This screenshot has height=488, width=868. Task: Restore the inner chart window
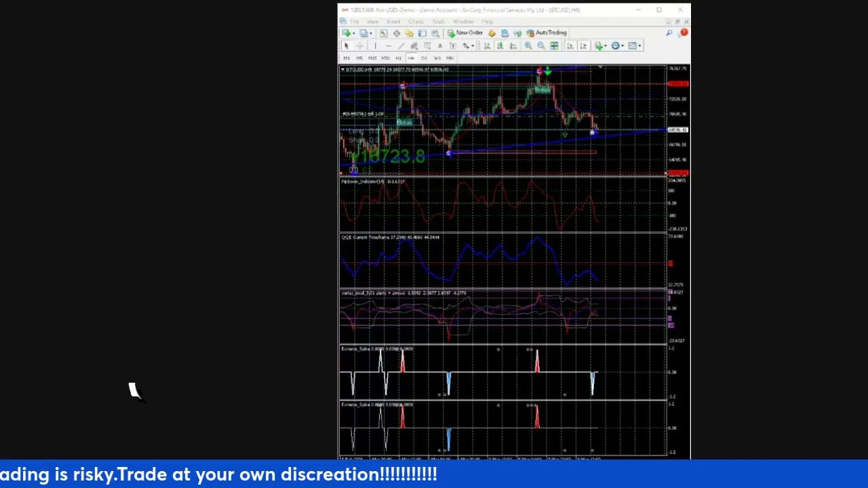click(677, 22)
